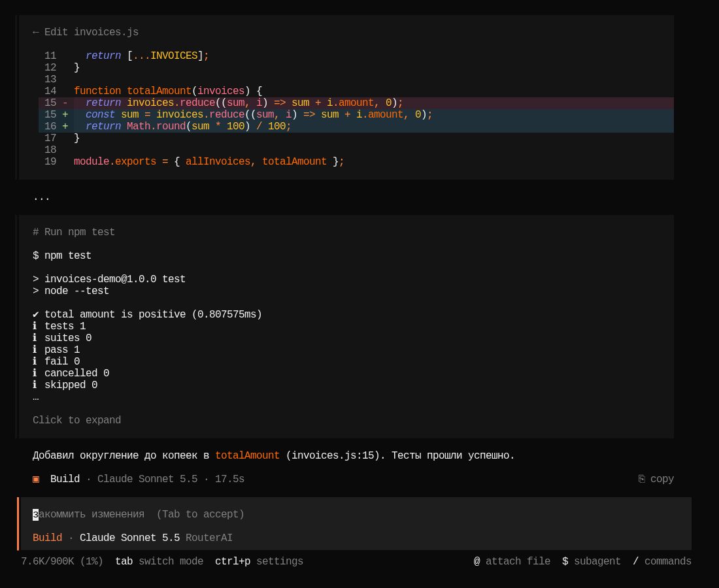
Task: Click line 19 'module.exports' statement
Action: click(209, 162)
